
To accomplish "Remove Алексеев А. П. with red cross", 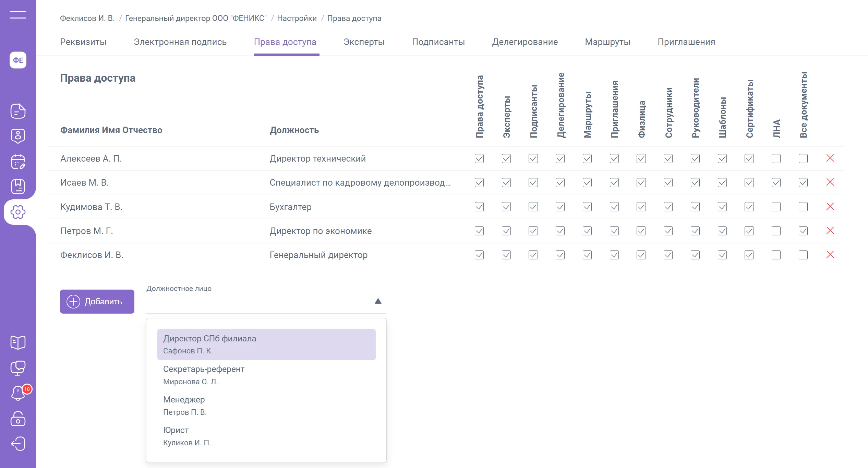I will tap(830, 158).
